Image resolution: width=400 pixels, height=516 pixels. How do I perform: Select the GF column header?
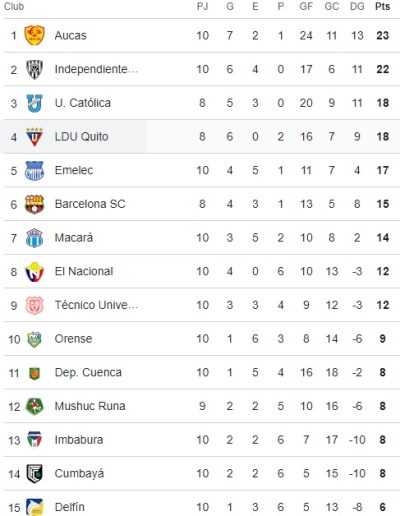(306, 6)
